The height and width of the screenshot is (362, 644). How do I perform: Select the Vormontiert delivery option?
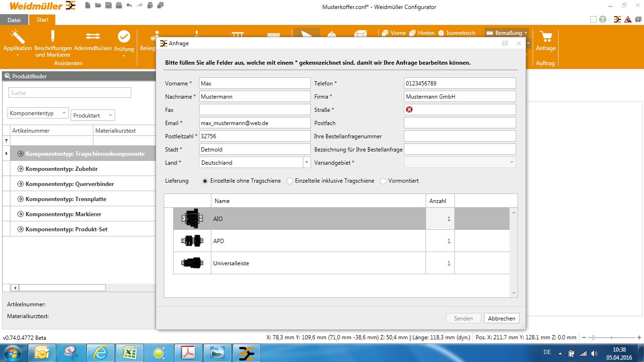coord(383,181)
